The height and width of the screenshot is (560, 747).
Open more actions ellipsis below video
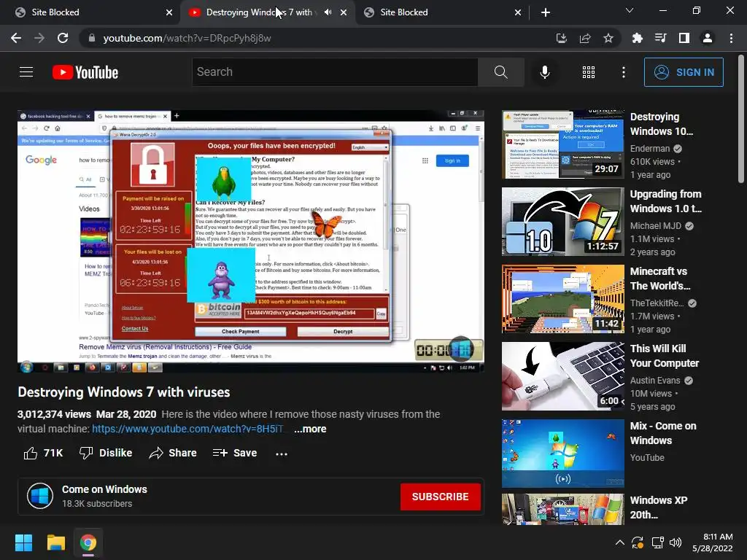coord(282,454)
